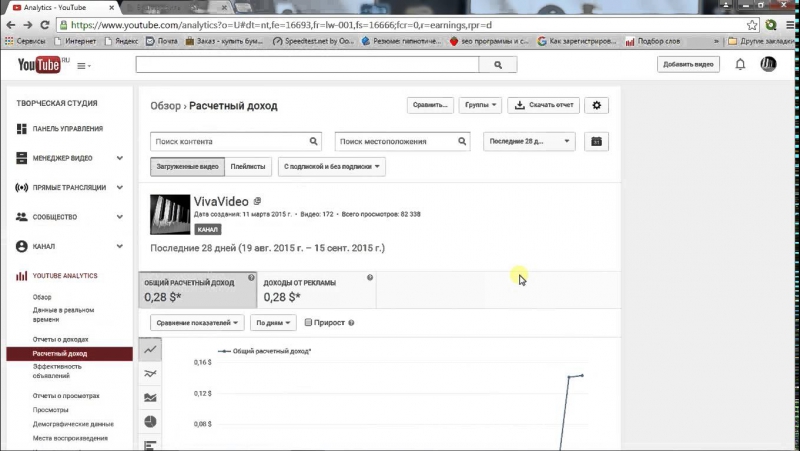Viewport: 800px width, 451px height.
Task: Open the account avatar menu
Action: (x=768, y=64)
